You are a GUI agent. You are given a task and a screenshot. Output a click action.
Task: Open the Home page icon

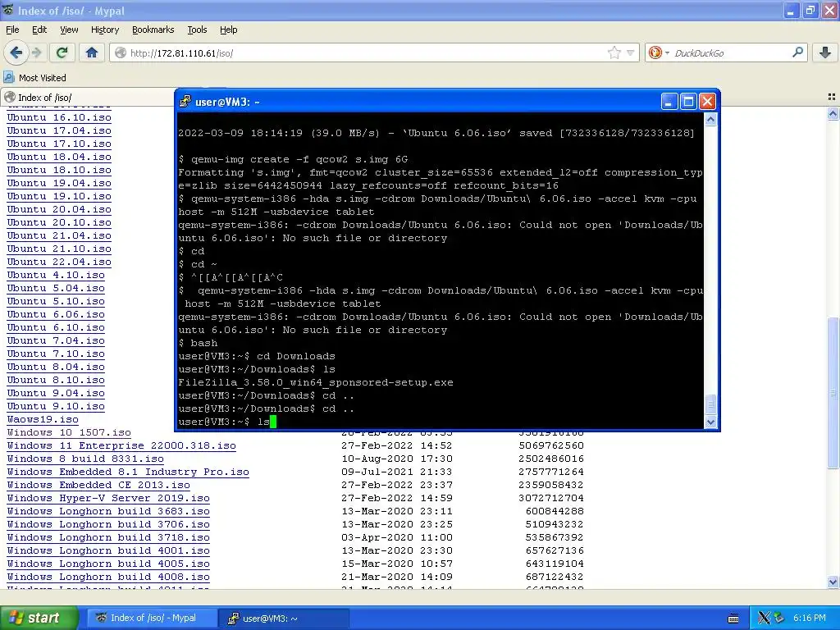pos(92,52)
